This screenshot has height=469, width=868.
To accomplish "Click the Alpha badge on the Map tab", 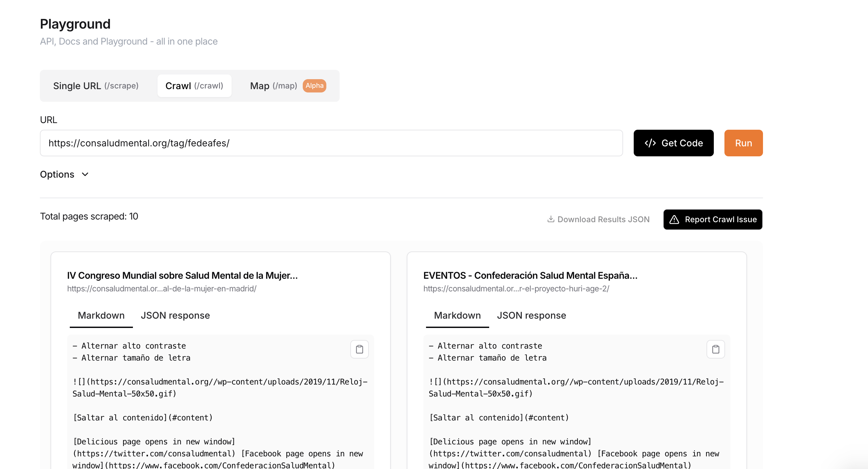I will point(314,85).
